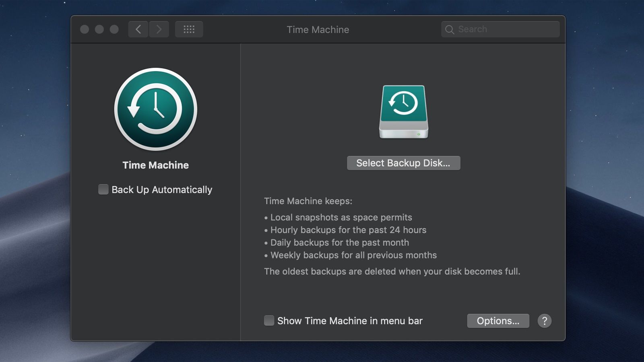
Task: Click the window zoom button
Action: click(x=114, y=29)
